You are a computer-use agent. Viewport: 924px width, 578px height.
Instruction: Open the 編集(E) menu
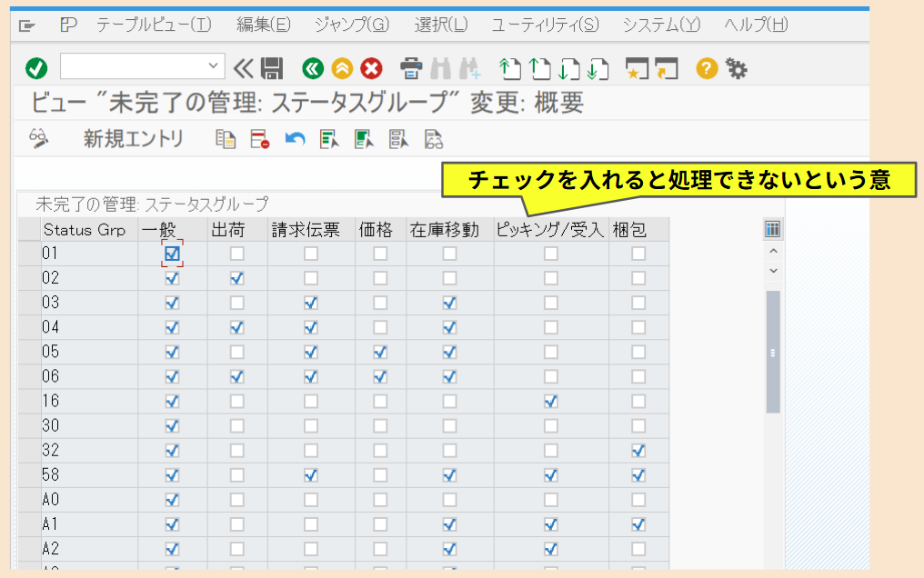click(x=264, y=25)
